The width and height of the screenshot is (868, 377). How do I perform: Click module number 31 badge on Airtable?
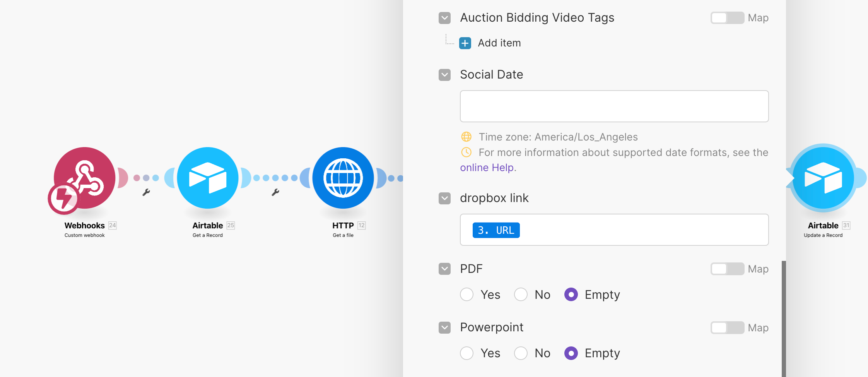pyautogui.click(x=846, y=225)
